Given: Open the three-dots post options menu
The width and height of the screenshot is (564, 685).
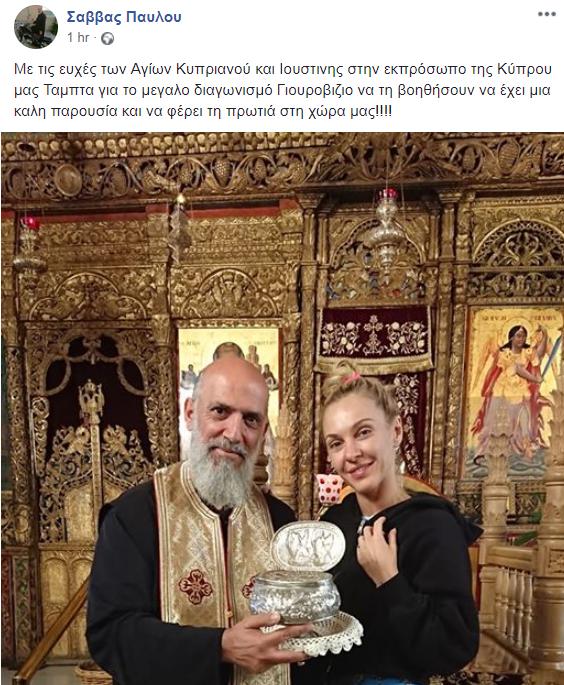Looking at the screenshot, I should point(547,14).
